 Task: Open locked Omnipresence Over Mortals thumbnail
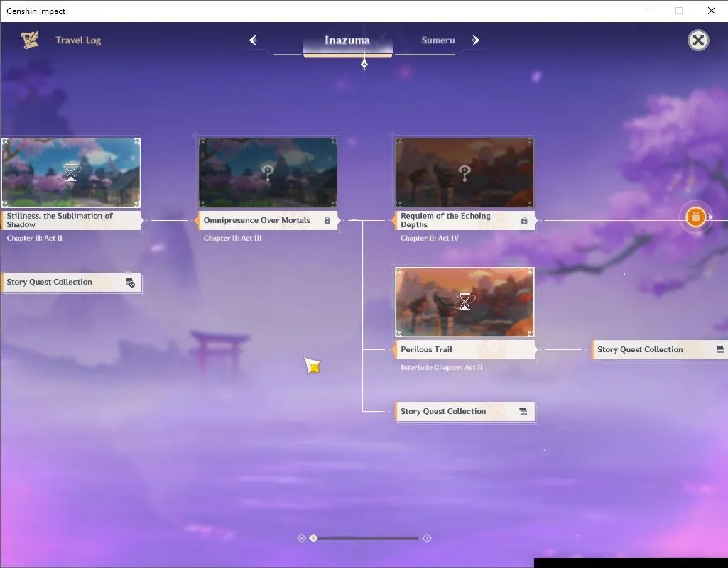(268, 172)
